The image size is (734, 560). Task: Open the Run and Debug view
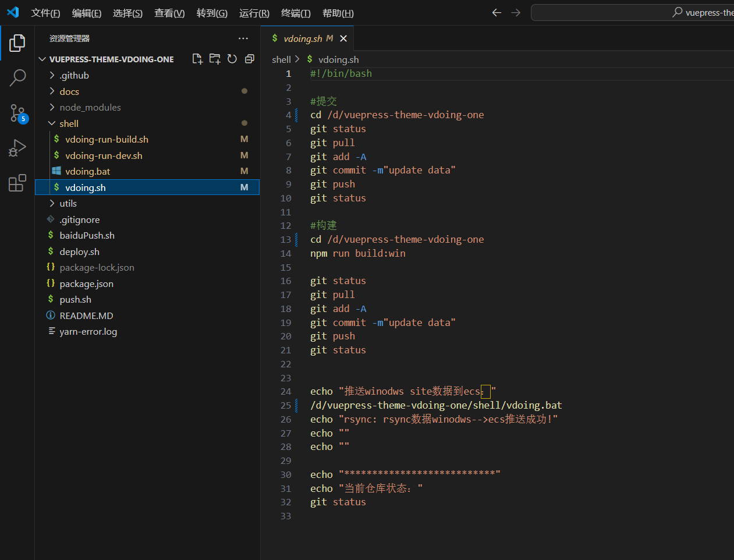pos(17,148)
